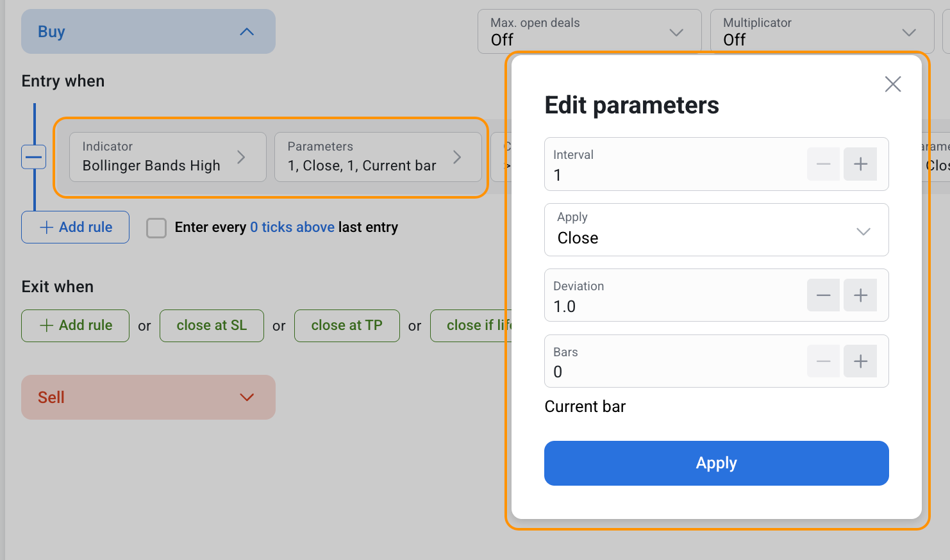
Task: Open the Parameters 1, Close, 1 selector
Action: click(378, 157)
